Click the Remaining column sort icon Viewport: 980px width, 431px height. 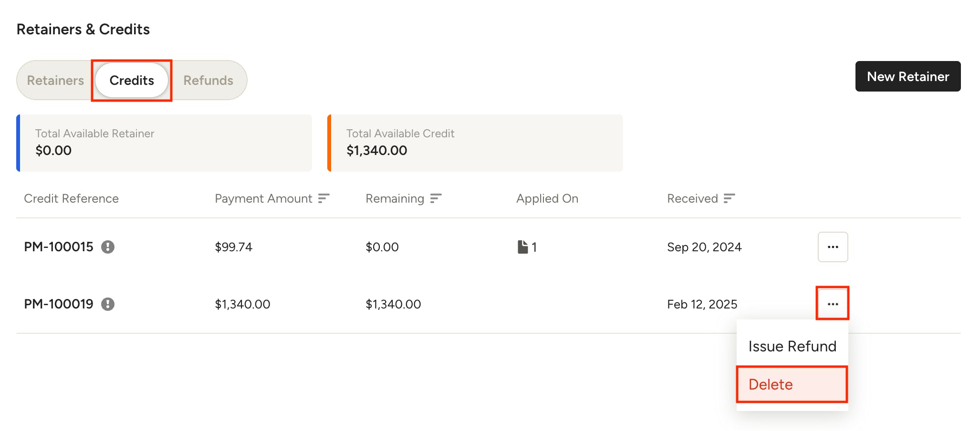(x=436, y=198)
